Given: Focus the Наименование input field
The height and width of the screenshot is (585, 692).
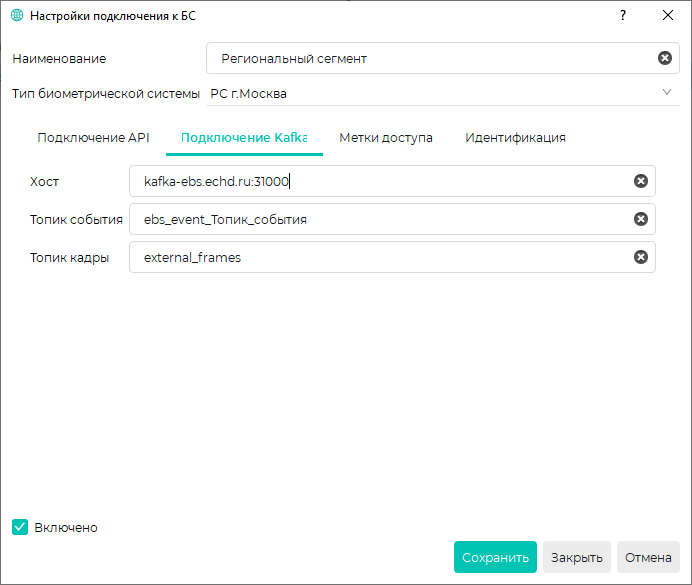Looking at the screenshot, I should pos(420,58).
